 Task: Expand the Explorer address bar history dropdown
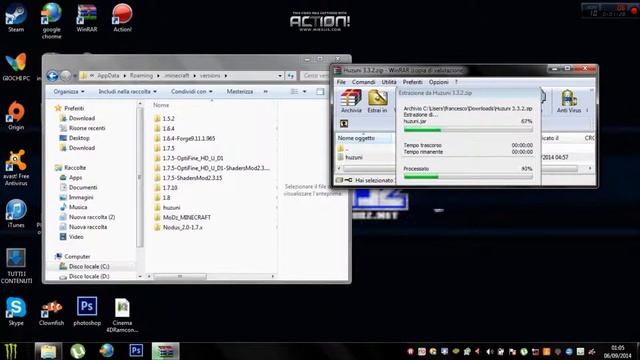coord(280,76)
